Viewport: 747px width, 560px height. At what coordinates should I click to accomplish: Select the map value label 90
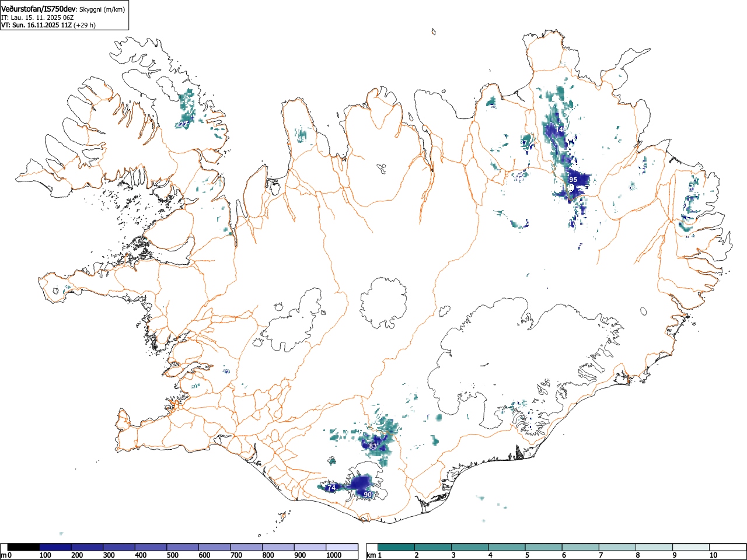(368, 495)
